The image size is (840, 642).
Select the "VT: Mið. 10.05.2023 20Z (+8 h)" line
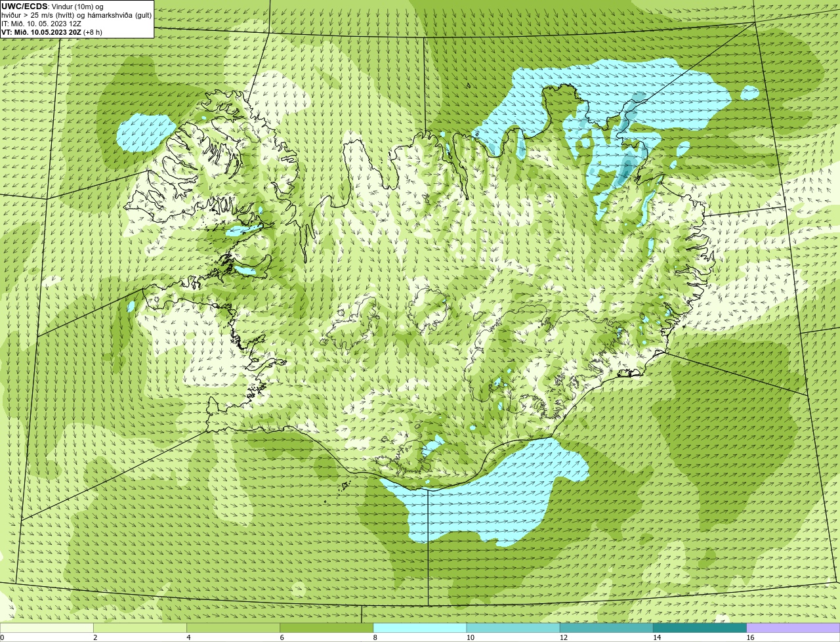pyautogui.click(x=52, y=32)
